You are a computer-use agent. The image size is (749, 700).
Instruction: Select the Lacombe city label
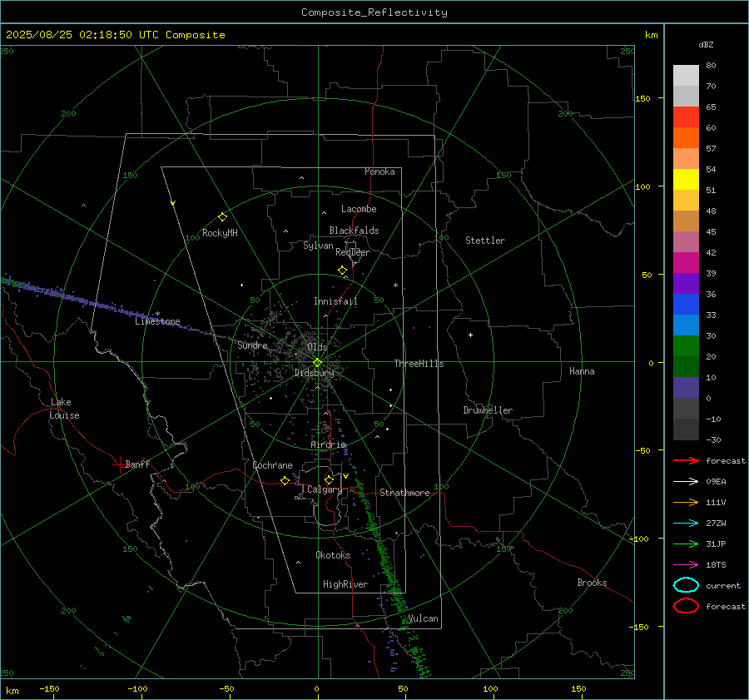tap(358, 209)
